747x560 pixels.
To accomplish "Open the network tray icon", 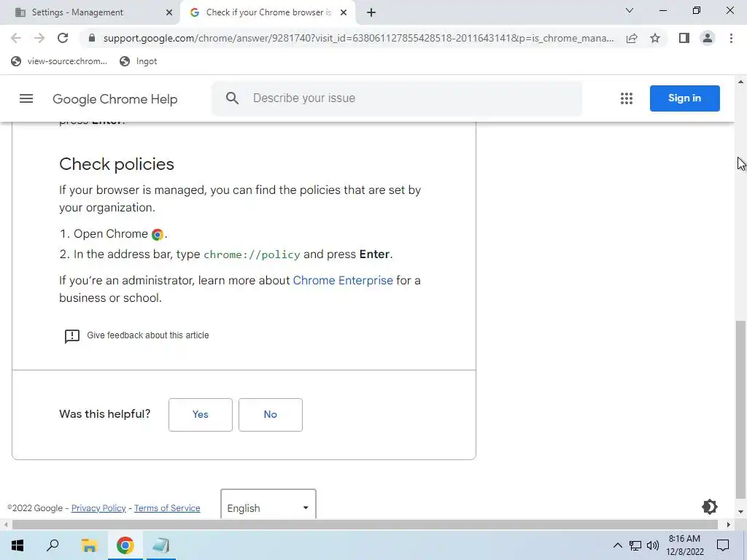I will click(x=635, y=545).
